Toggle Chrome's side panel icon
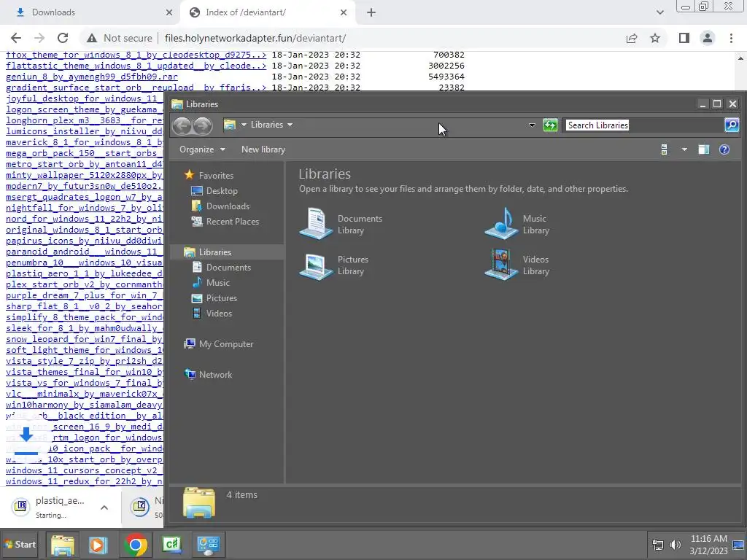 [684, 38]
